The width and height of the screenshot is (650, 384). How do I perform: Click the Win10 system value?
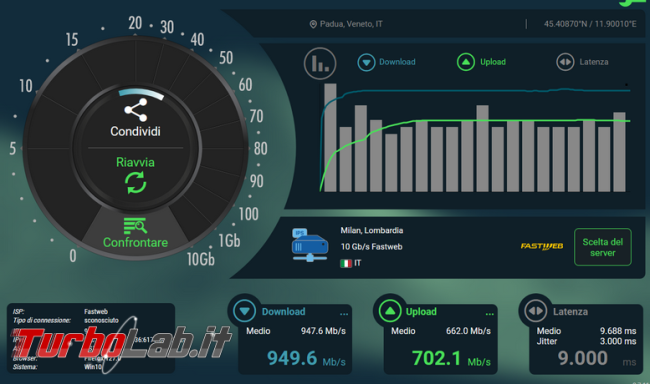coord(92,367)
